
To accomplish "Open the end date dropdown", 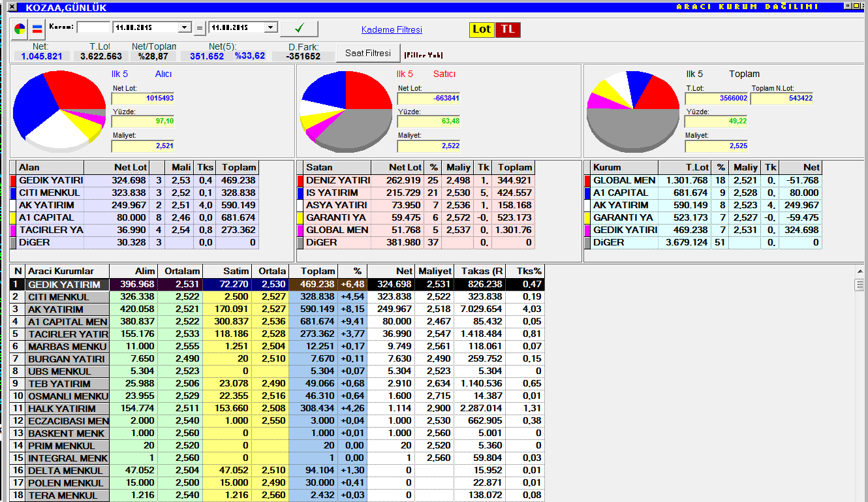I will (271, 28).
